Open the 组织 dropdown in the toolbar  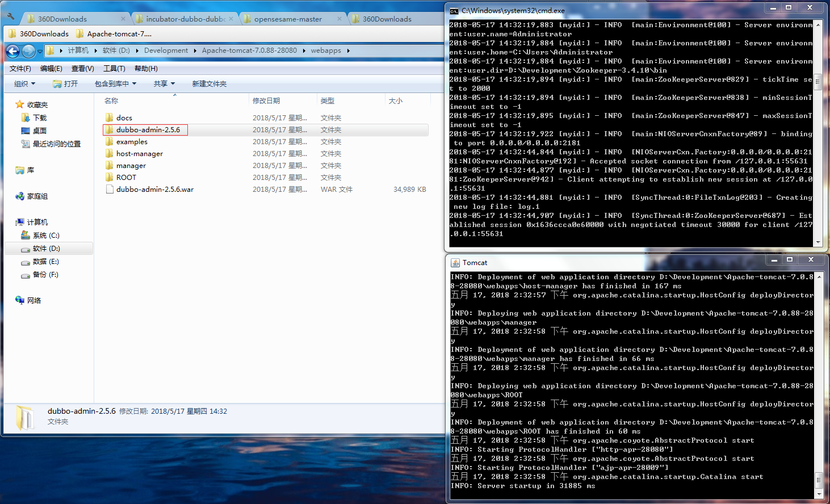(25, 84)
